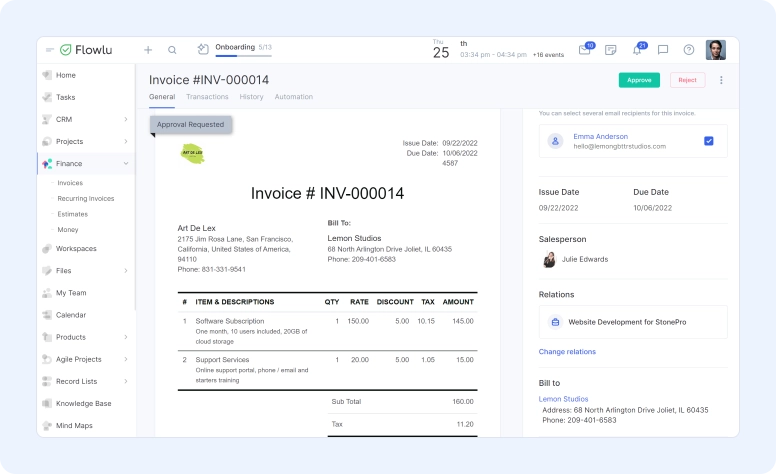
Task: Switch to the Automation tab
Action: pyautogui.click(x=294, y=97)
